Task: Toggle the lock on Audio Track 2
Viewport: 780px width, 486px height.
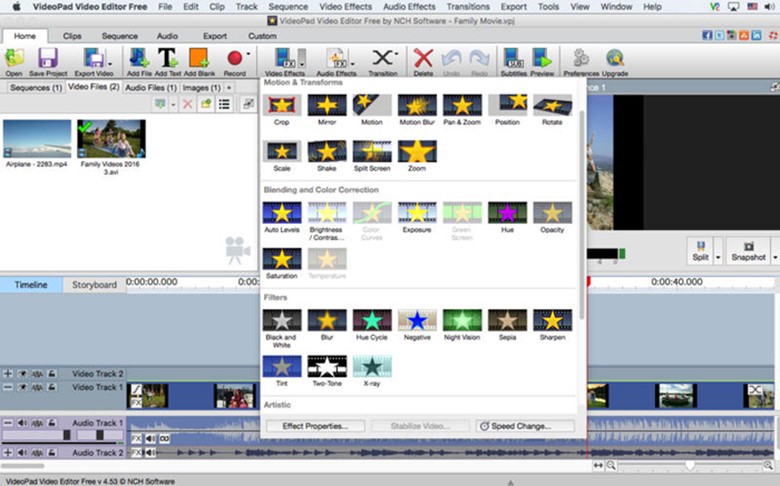Action: (52, 453)
